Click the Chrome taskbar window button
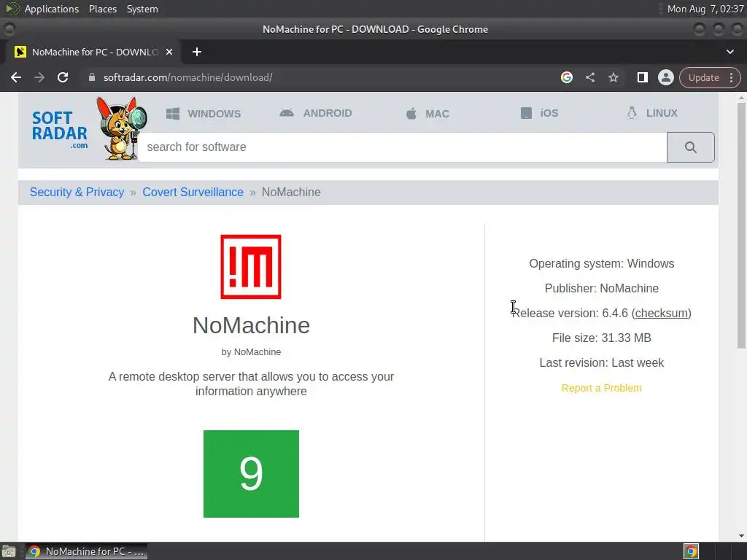Image resolution: width=747 pixels, height=560 pixels. [x=86, y=551]
